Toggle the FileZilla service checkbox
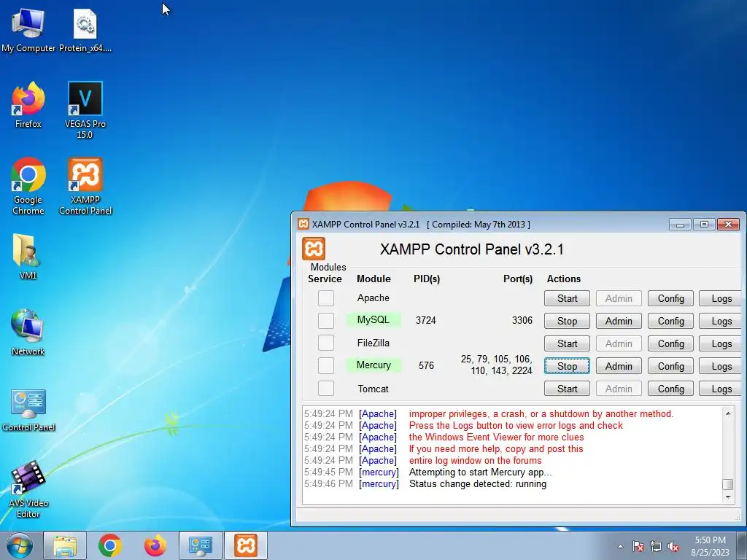747x560 pixels. coord(326,343)
